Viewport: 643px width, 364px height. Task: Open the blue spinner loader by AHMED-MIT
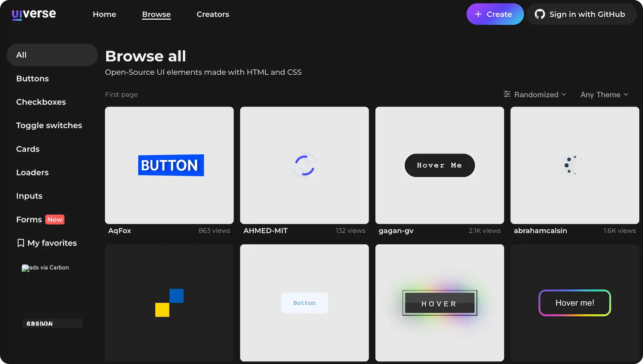[304, 165]
